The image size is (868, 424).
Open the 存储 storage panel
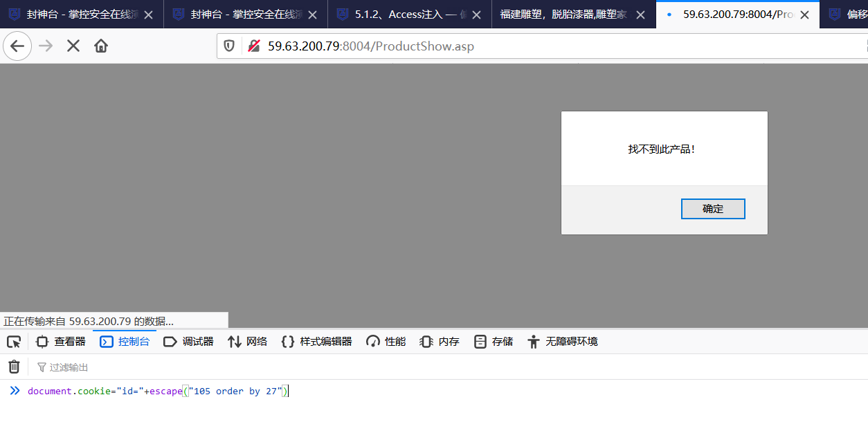pos(494,342)
